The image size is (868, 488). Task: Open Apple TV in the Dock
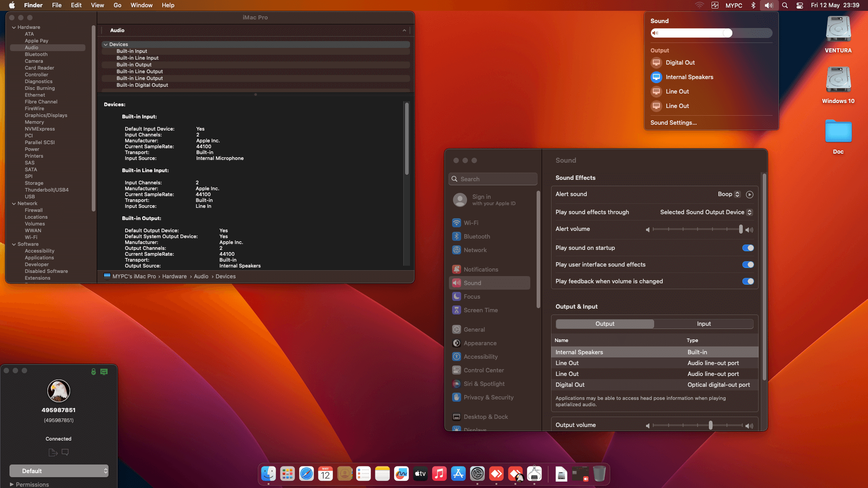[420, 474]
